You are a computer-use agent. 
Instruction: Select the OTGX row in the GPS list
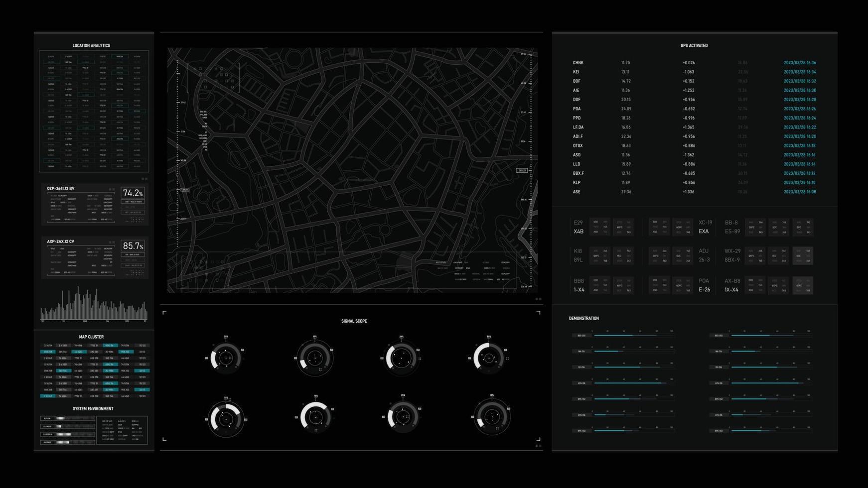[x=694, y=146]
